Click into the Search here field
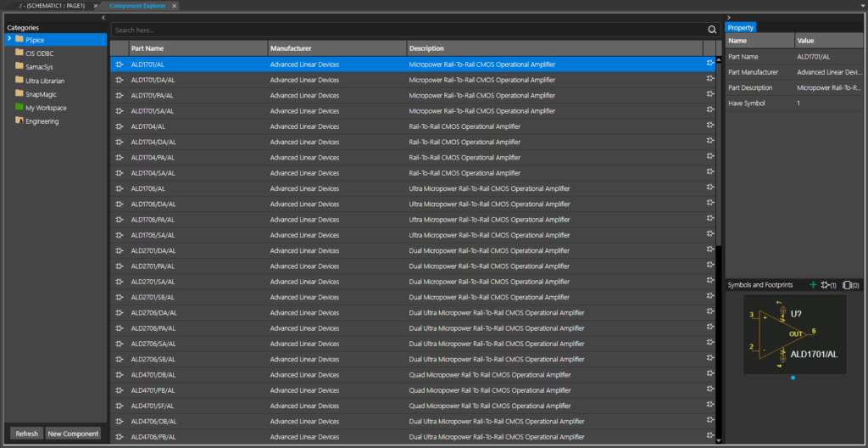The height and width of the screenshot is (448, 868). (x=409, y=30)
